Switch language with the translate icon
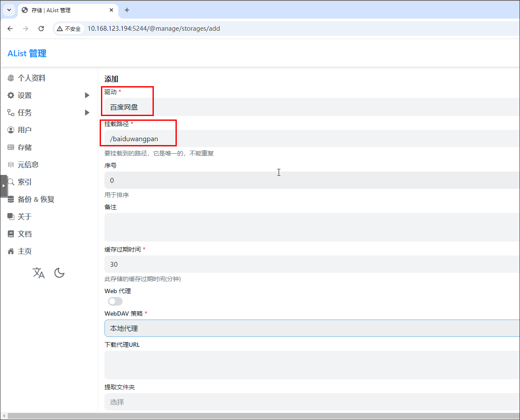 pos(39,273)
